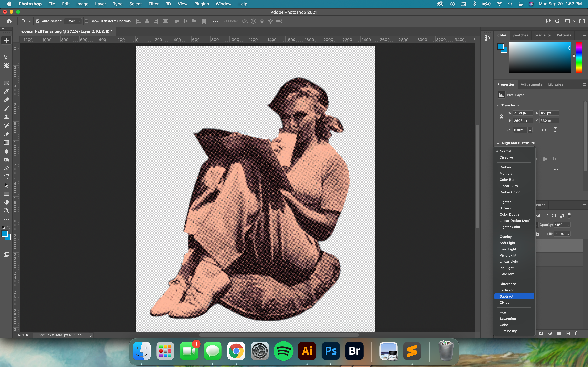The image size is (588, 367).
Task: Click the foreground color swatch in Color panel
Action: [501, 46]
